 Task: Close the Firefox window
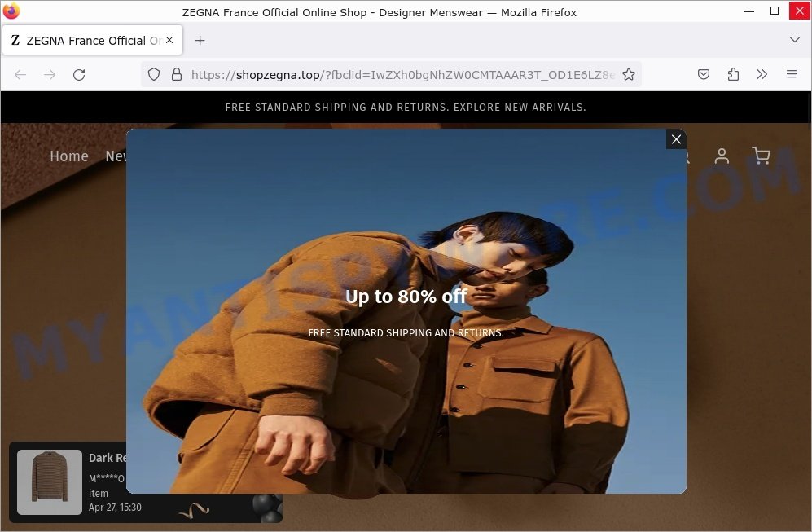799,11
